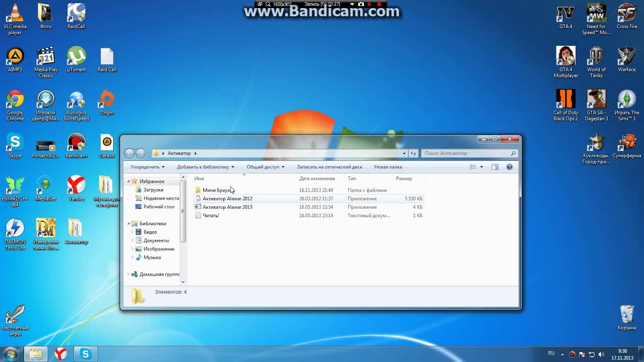Expand the address bar history dropdown

pyautogui.click(x=404, y=153)
